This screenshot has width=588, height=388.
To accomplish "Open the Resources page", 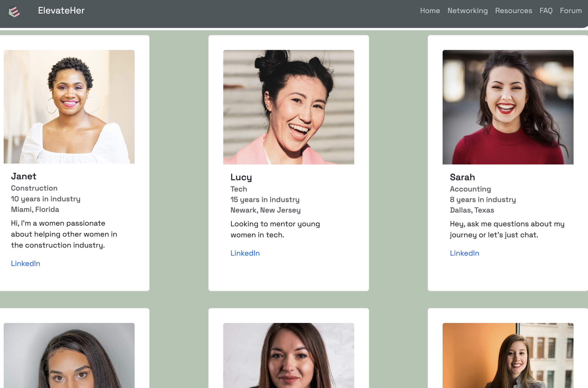I will [x=513, y=11].
